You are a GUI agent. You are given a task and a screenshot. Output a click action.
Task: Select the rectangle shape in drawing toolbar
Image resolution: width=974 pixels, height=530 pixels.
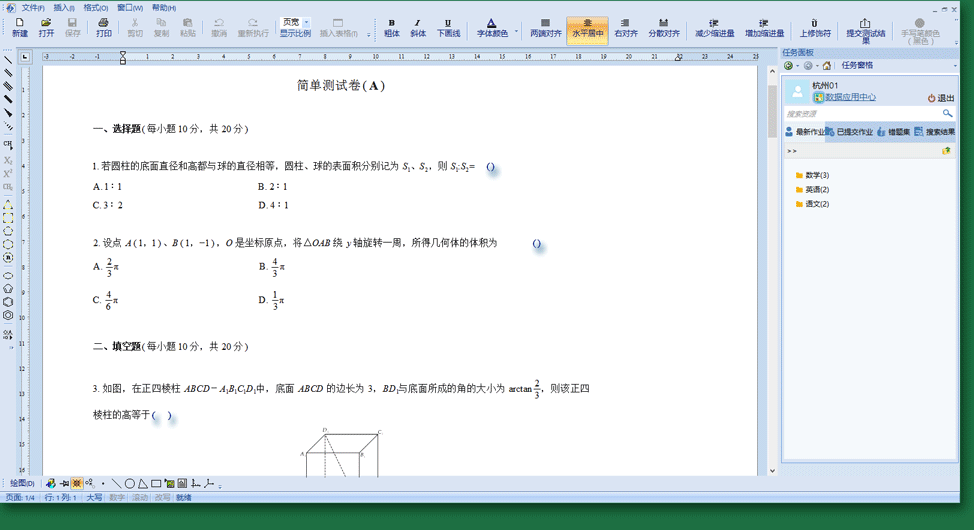[x=156, y=484]
